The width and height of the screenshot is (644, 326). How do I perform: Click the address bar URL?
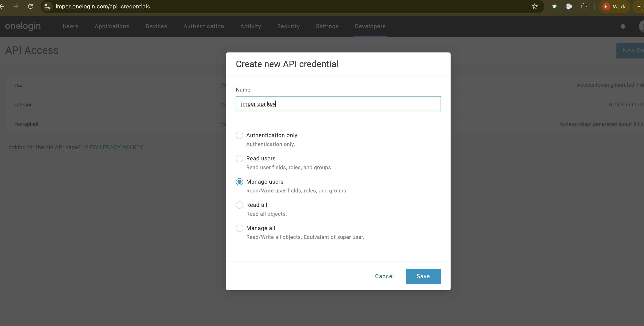tap(103, 6)
